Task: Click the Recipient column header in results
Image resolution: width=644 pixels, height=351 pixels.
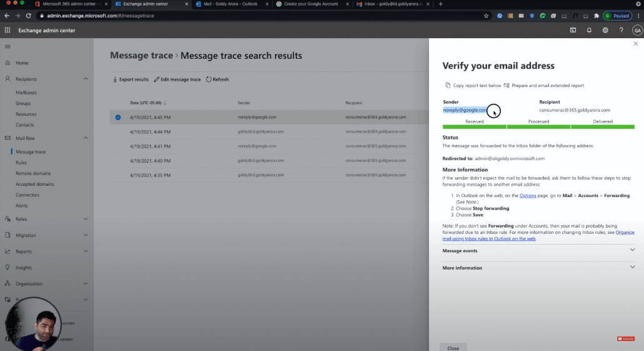Action: tap(354, 103)
